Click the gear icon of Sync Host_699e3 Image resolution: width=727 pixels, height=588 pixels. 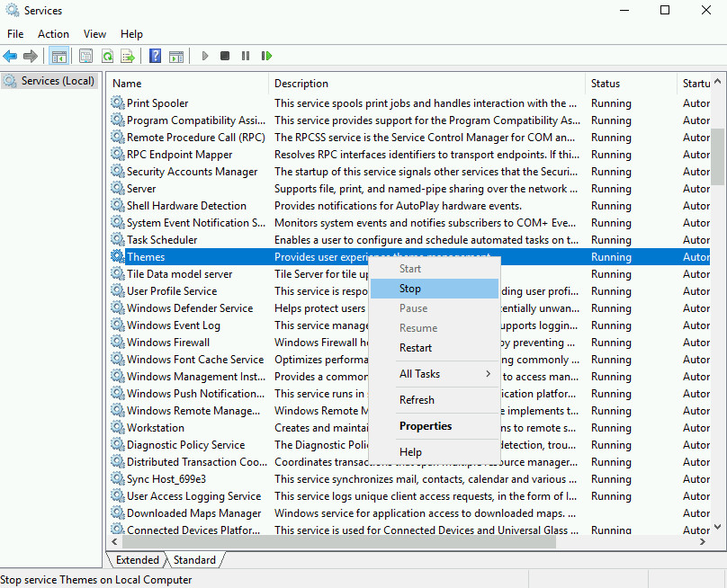pos(118,478)
